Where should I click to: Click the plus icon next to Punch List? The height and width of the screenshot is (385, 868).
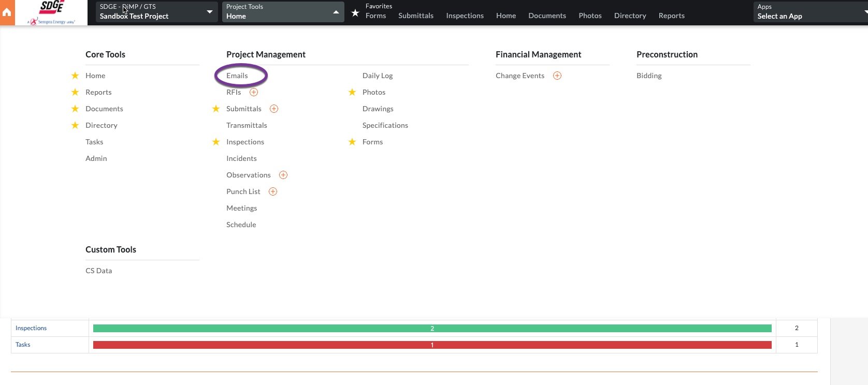(273, 191)
